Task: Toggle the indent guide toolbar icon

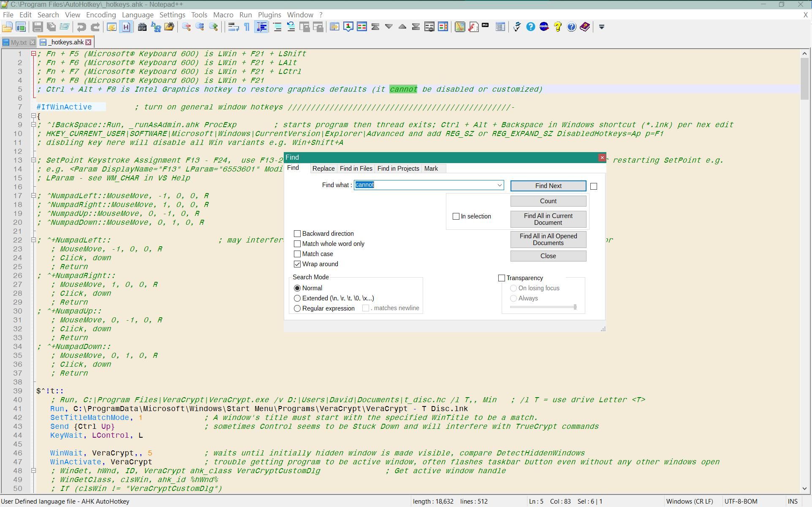Action: pos(261,27)
